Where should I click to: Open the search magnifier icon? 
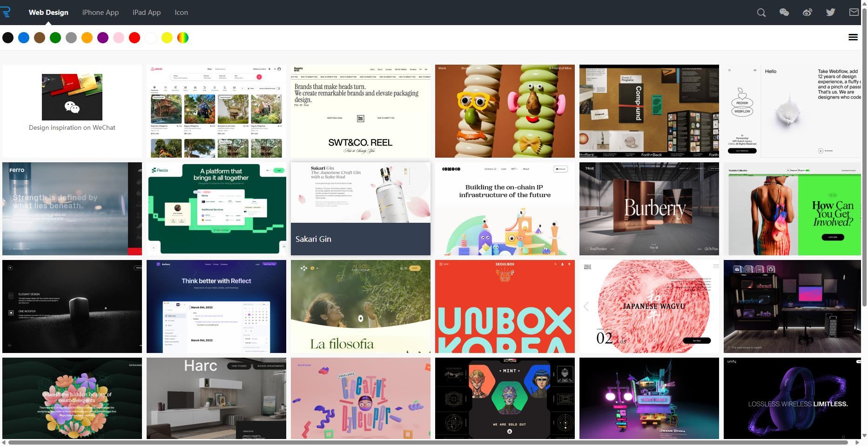pyautogui.click(x=761, y=13)
